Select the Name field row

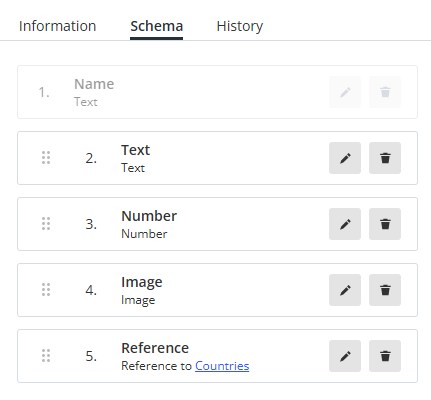coord(217,92)
